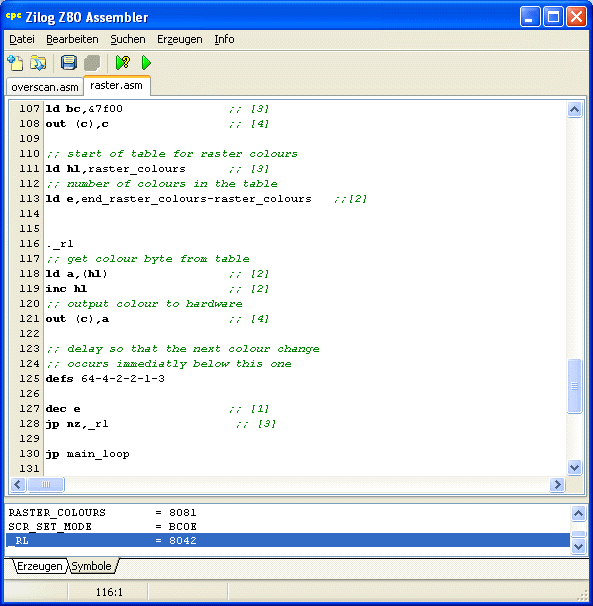The image size is (593, 606).
Task: Click the open file toolbar icon
Action: point(38,63)
